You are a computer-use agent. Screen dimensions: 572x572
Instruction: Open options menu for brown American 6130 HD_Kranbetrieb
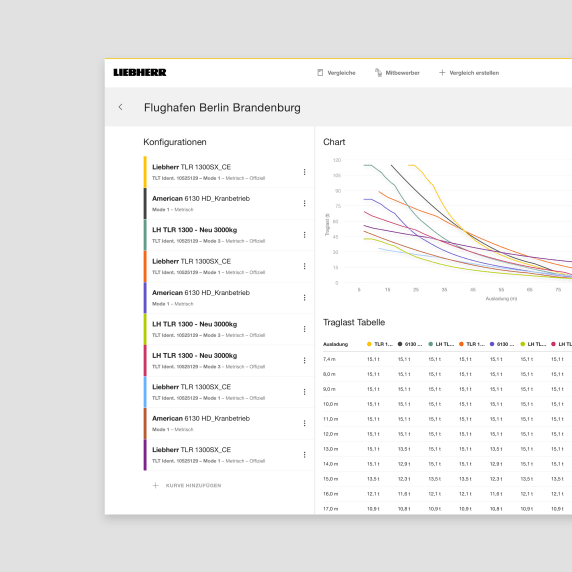[304, 423]
